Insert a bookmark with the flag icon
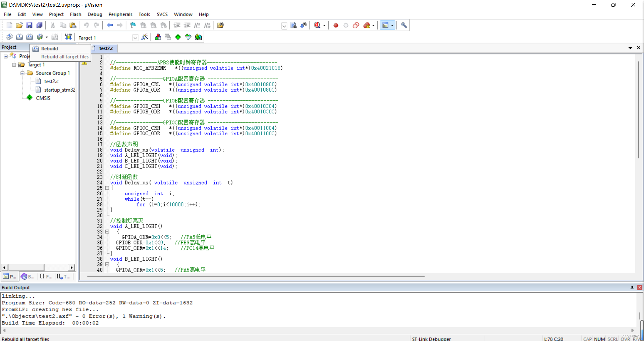Image resolution: width=644 pixels, height=341 pixels. 133,25
